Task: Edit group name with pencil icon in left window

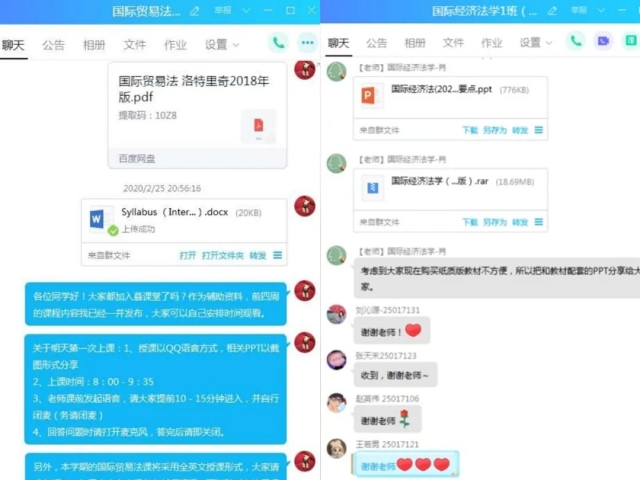Action: point(195,11)
